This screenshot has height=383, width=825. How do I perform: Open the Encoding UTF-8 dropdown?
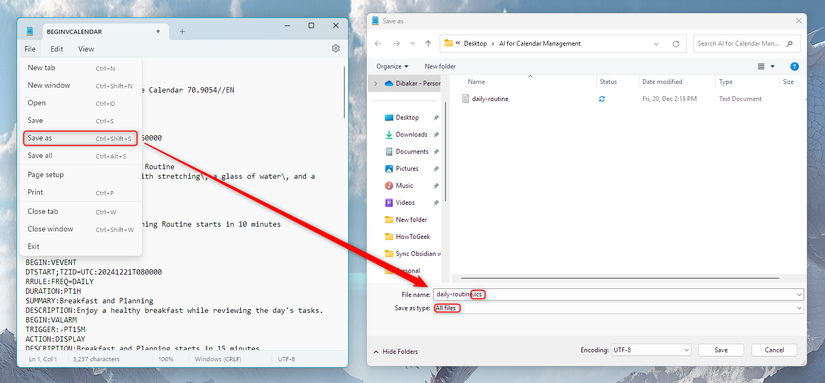(x=651, y=350)
